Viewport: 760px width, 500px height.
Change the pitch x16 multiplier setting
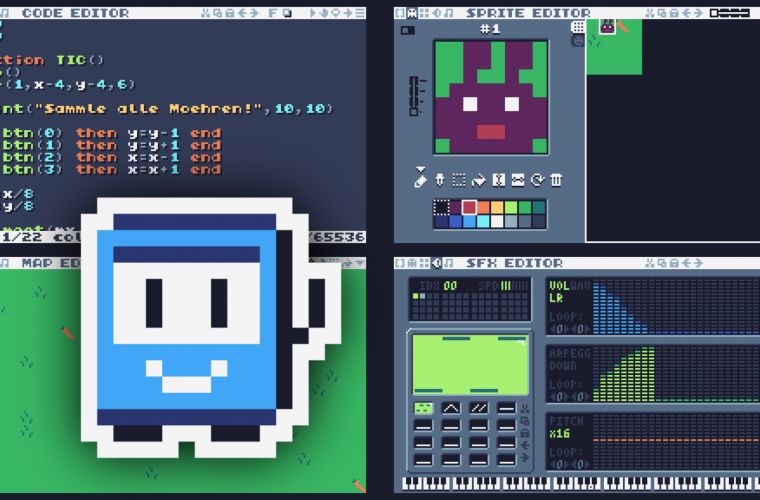(559, 433)
